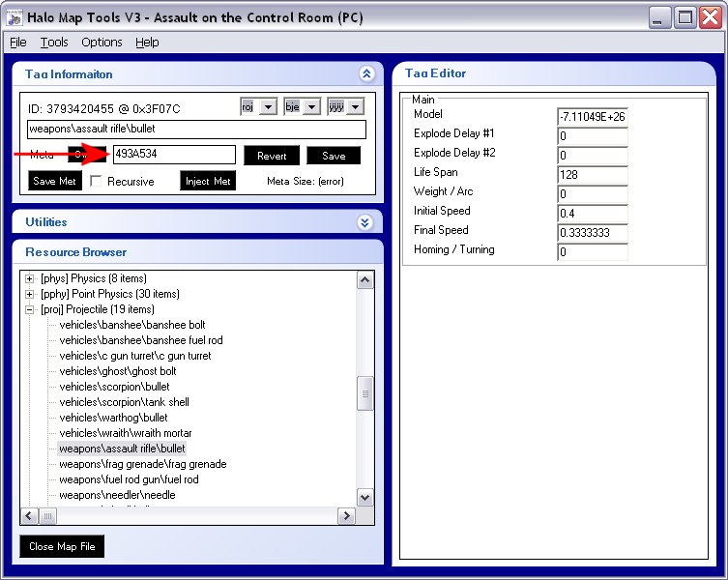The width and height of the screenshot is (728, 580).
Task: Open the File menu
Action: [18, 43]
